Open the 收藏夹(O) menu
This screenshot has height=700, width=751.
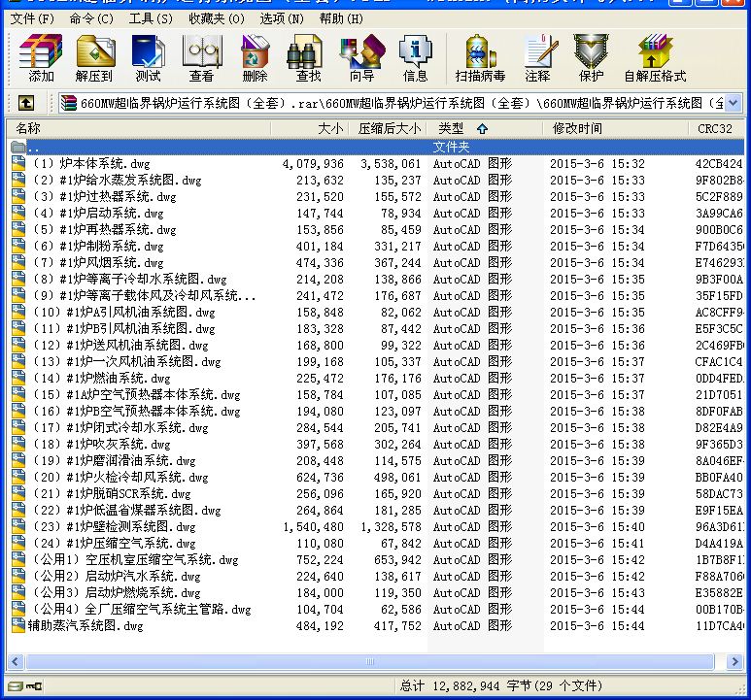(x=217, y=18)
